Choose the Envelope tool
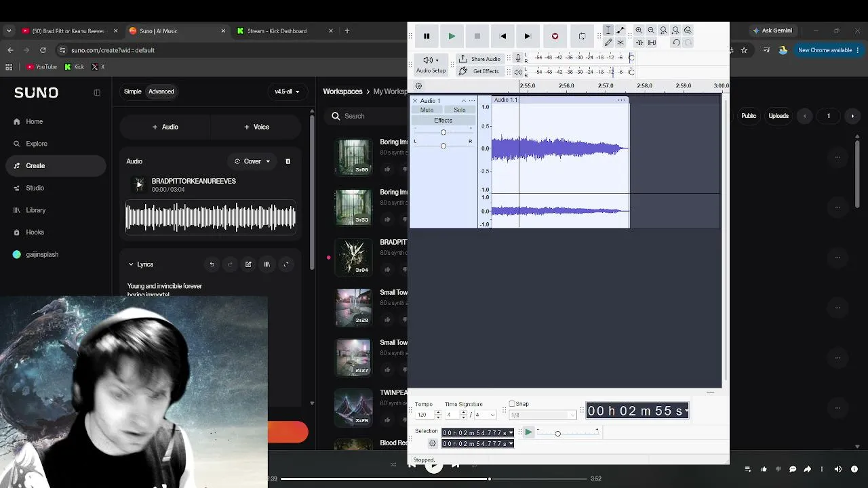The width and height of the screenshot is (868, 488). click(620, 30)
